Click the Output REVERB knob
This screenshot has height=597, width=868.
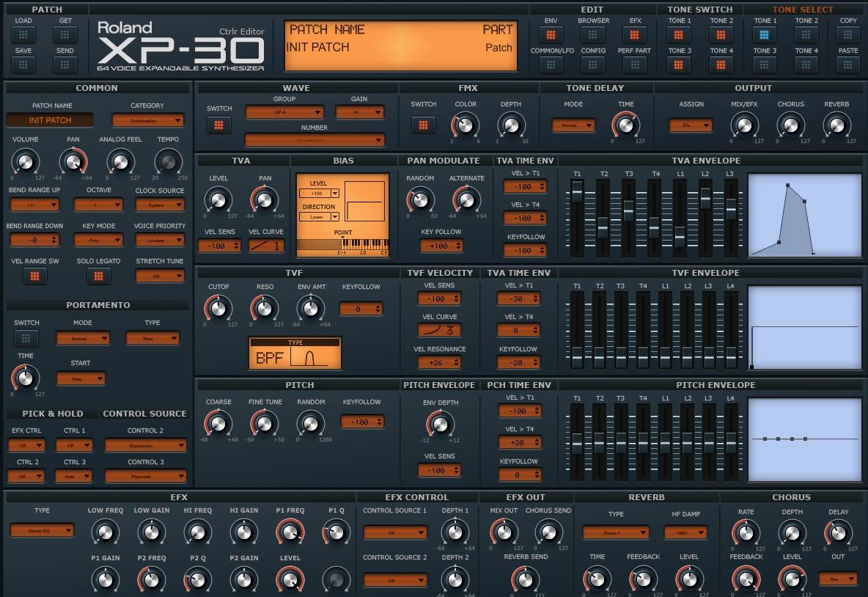click(x=836, y=125)
